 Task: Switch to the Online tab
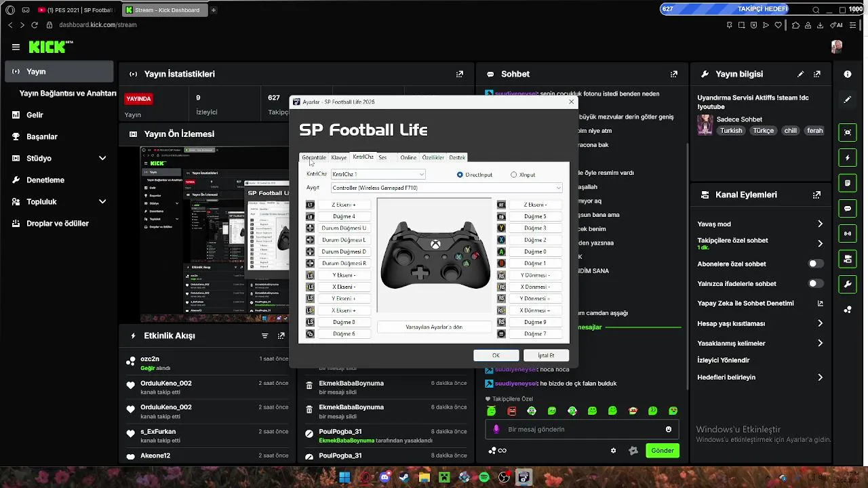click(x=408, y=157)
